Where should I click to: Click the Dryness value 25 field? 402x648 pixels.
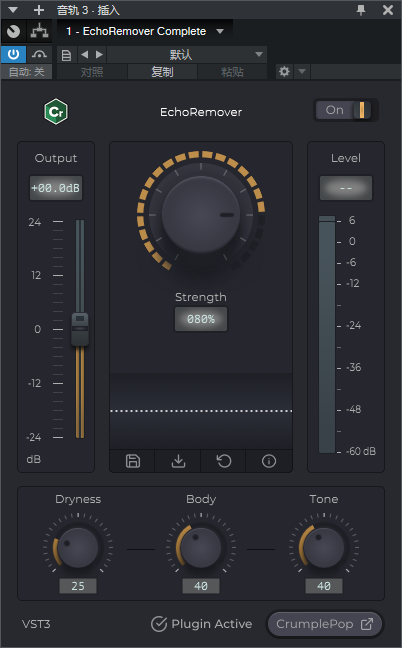coord(78,586)
